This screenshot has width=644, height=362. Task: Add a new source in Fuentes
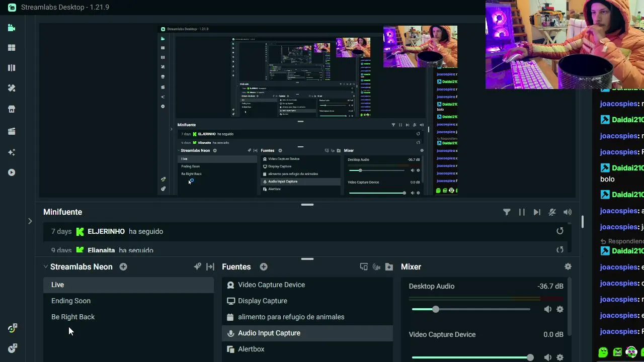(x=264, y=266)
